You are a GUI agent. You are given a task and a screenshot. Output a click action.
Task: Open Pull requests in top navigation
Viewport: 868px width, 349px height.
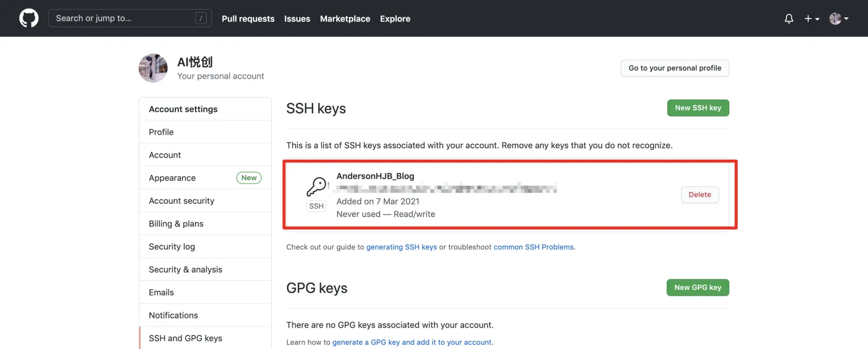pyautogui.click(x=248, y=19)
